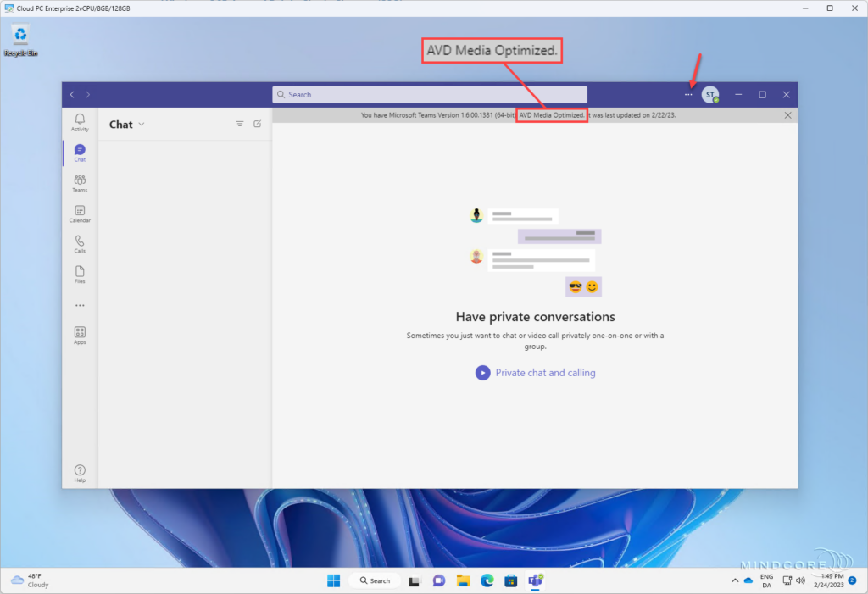Click the Teams search box
868x594 pixels.
430,95
